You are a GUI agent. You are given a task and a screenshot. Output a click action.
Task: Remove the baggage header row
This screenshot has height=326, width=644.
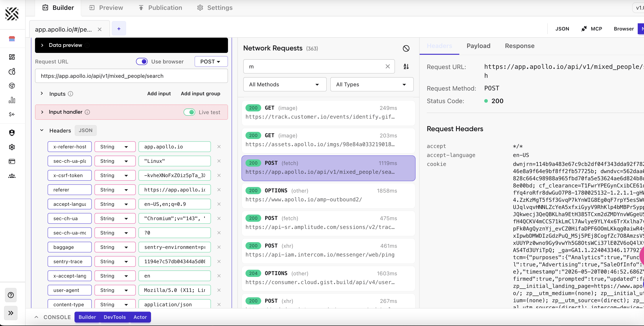(219, 247)
